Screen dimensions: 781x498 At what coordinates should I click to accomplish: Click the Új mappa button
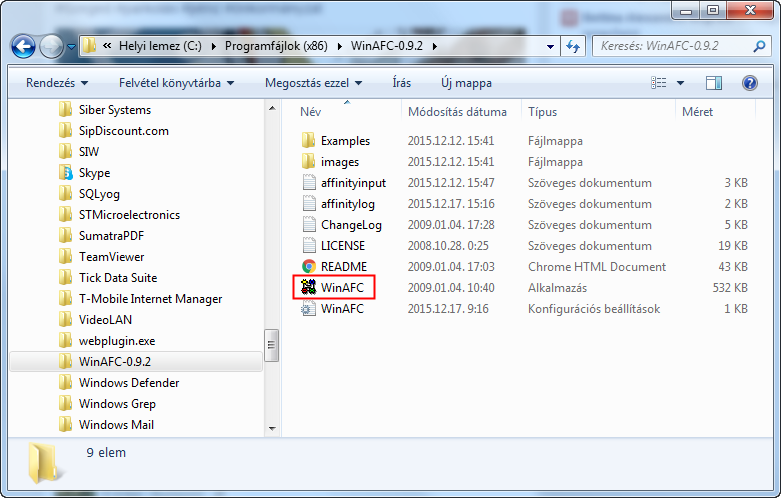466,83
